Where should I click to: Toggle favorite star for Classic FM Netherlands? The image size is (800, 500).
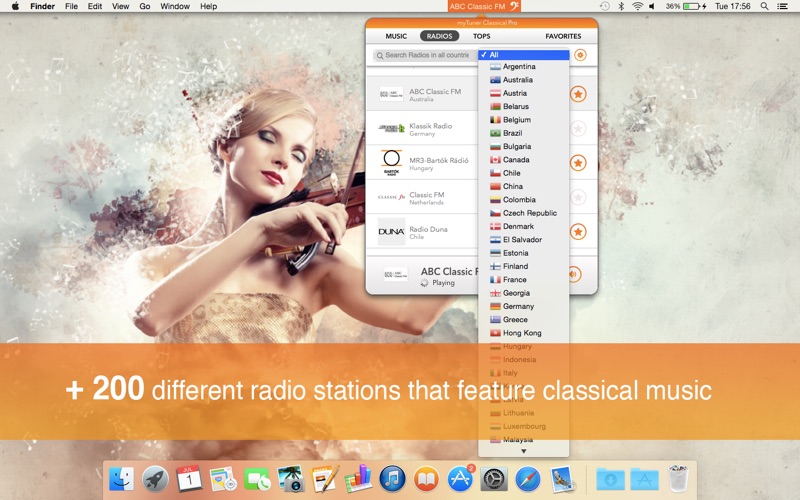pyautogui.click(x=578, y=197)
